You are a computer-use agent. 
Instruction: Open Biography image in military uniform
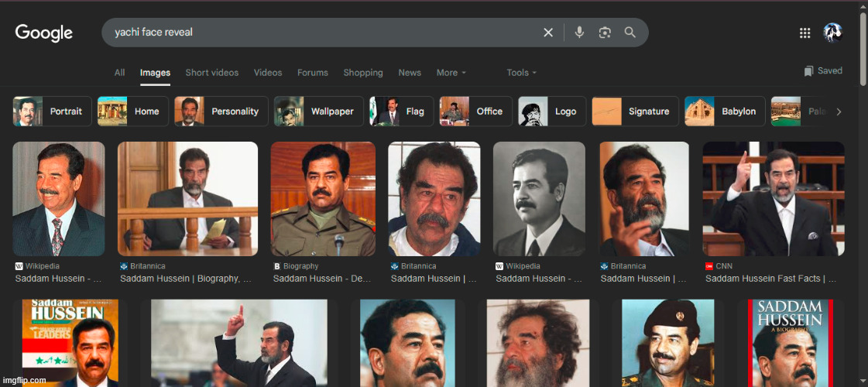tap(323, 199)
